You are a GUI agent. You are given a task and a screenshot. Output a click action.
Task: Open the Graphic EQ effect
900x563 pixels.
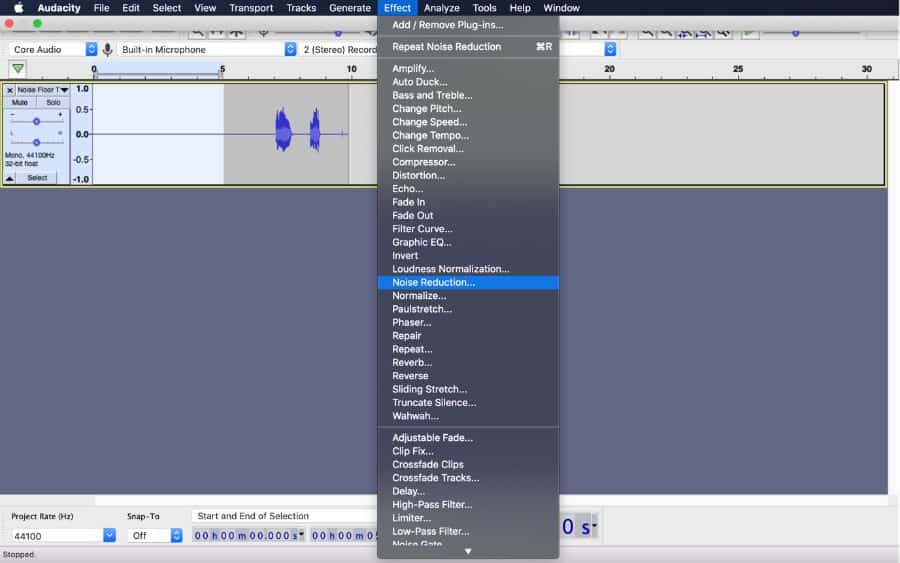click(468, 242)
